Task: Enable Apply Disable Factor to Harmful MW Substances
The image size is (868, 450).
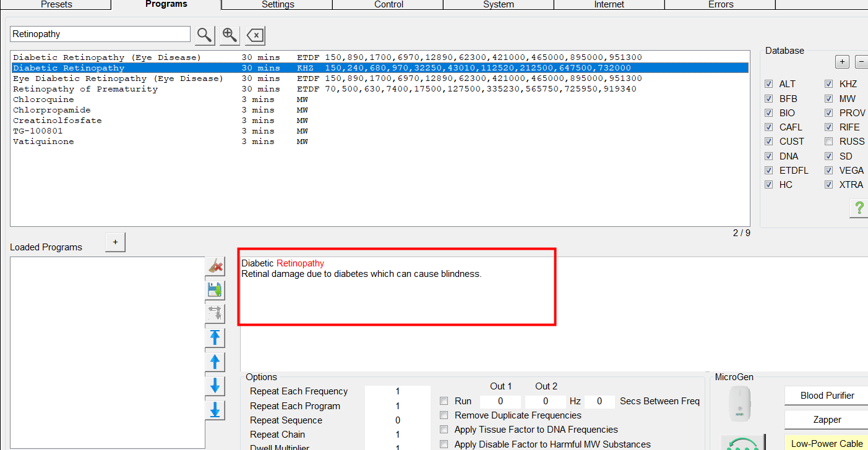Action: point(444,444)
